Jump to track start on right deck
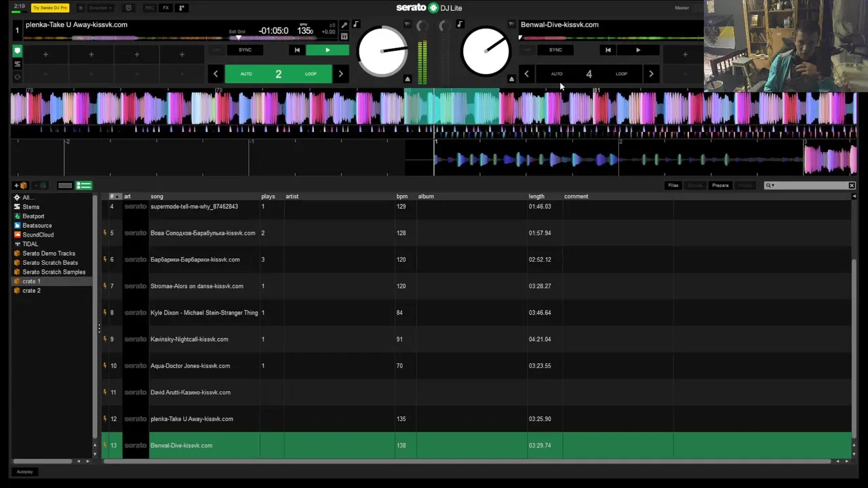Image resolution: width=868 pixels, height=488 pixels. [608, 50]
